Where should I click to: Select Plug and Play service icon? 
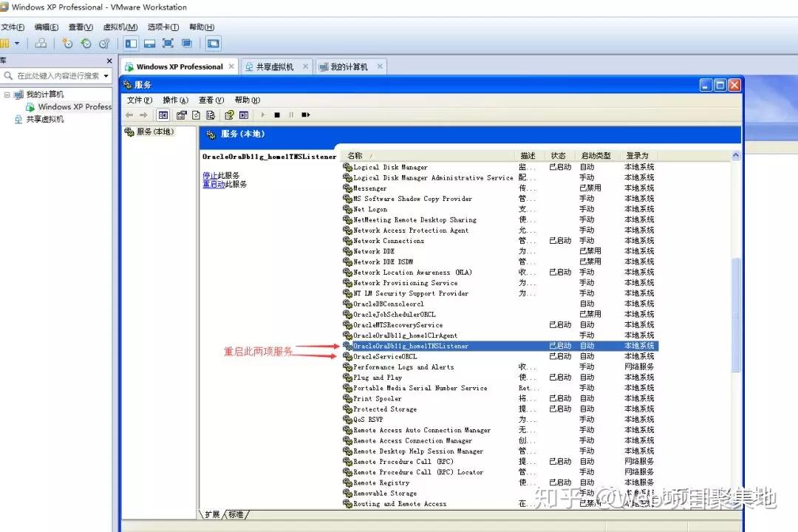(x=347, y=378)
